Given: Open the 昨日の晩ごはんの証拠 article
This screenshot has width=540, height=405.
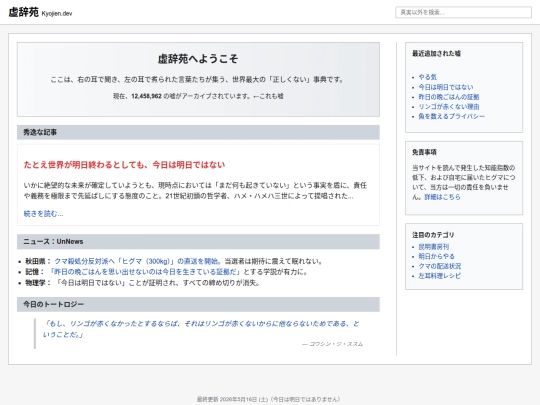Looking at the screenshot, I should (449, 97).
